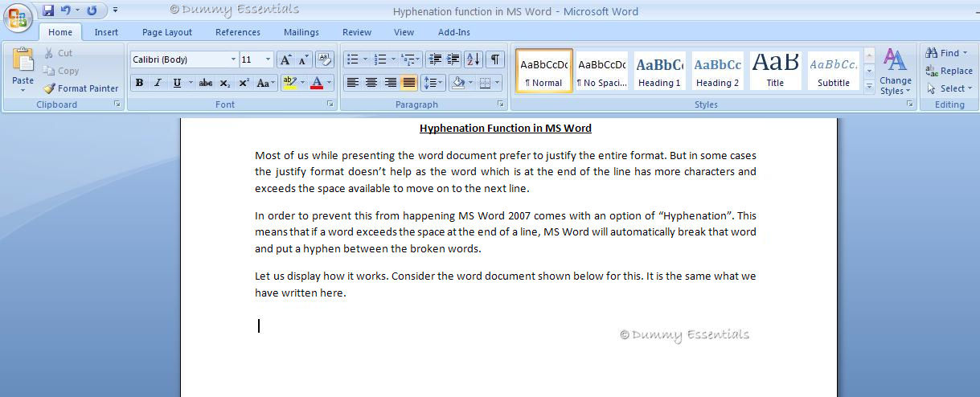Align text right

(390, 83)
